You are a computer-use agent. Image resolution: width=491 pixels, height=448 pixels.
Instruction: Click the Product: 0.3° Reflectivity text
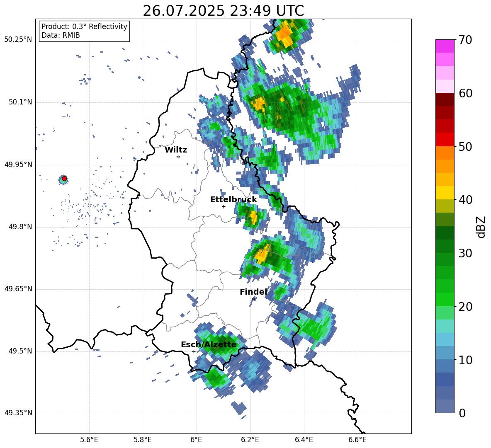[x=84, y=27]
